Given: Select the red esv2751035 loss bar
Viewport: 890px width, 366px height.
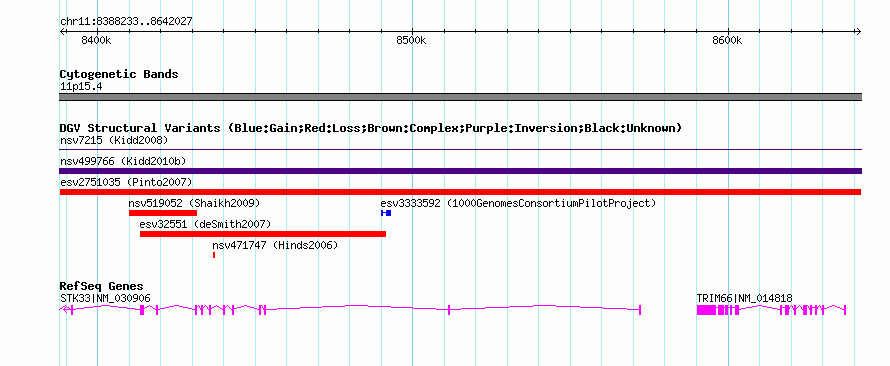Looking at the screenshot, I should 460,192.
